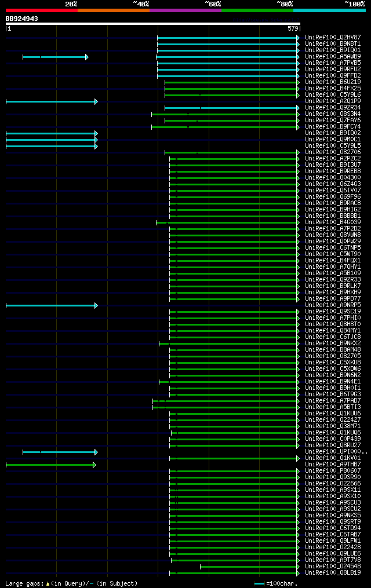
Task: Click the purple ~60% identity legend segment
Action: coord(185,10)
